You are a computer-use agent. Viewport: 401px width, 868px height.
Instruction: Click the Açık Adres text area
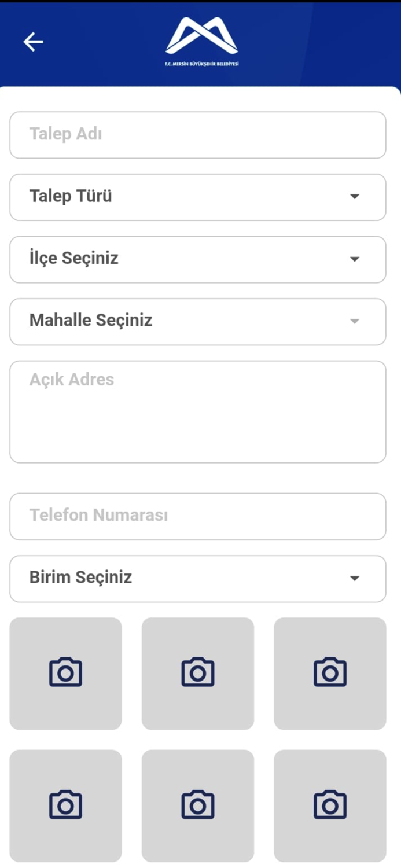click(197, 411)
